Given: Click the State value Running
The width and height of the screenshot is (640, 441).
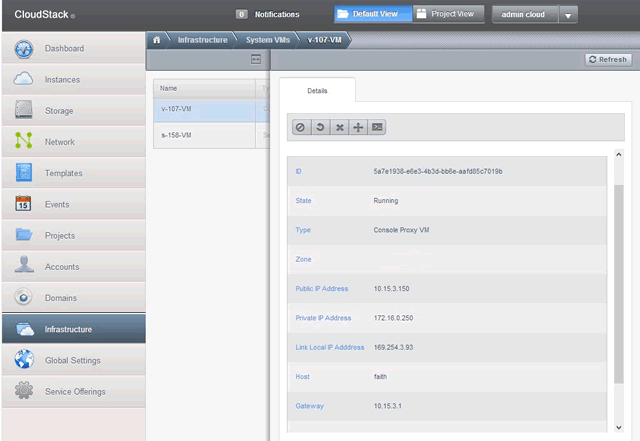Looking at the screenshot, I should click(386, 201).
